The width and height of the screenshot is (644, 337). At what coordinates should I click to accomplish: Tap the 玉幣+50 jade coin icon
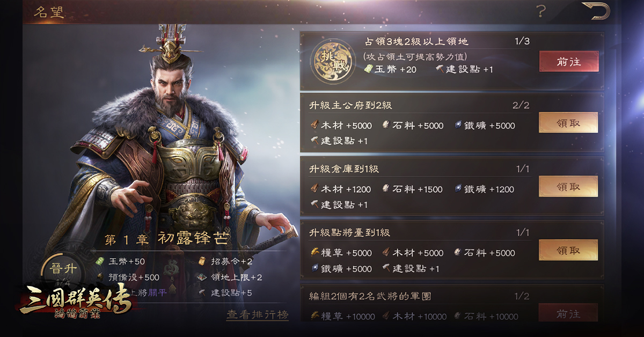click(x=99, y=261)
